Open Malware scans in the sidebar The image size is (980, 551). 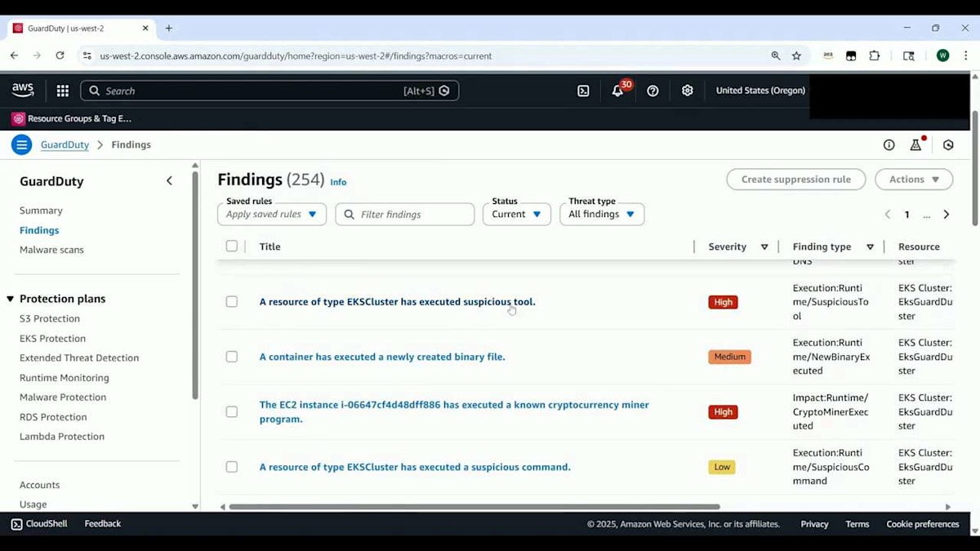click(x=51, y=250)
